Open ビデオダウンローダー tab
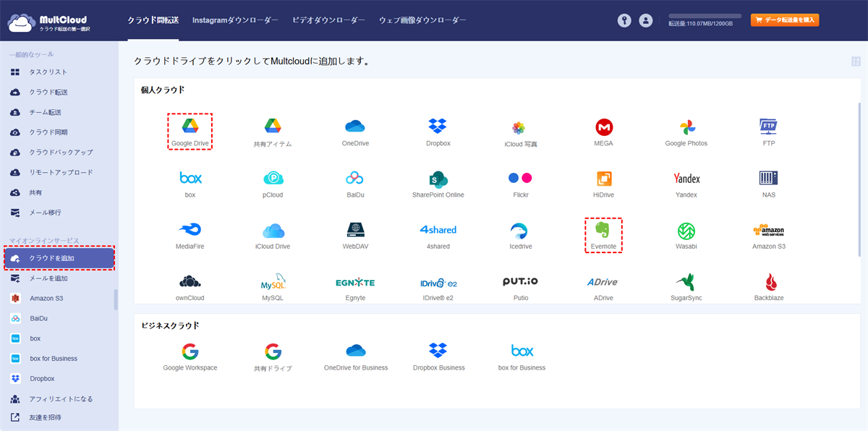The width and height of the screenshot is (868, 431). pos(328,20)
